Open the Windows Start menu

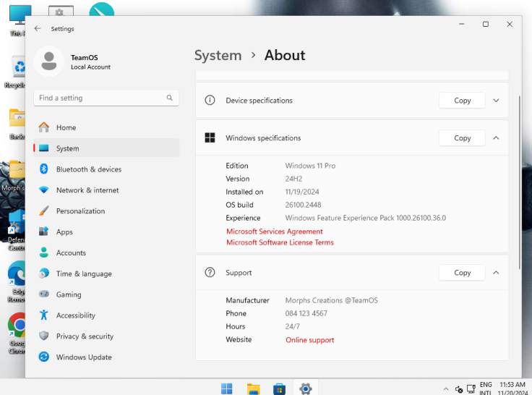coord(227,388)
